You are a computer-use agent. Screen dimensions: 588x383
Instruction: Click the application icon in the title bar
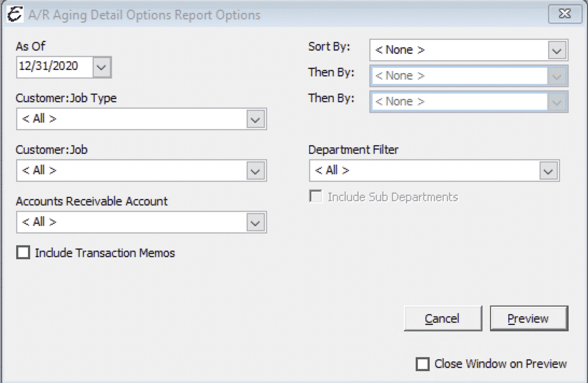(x=16, y=15)
